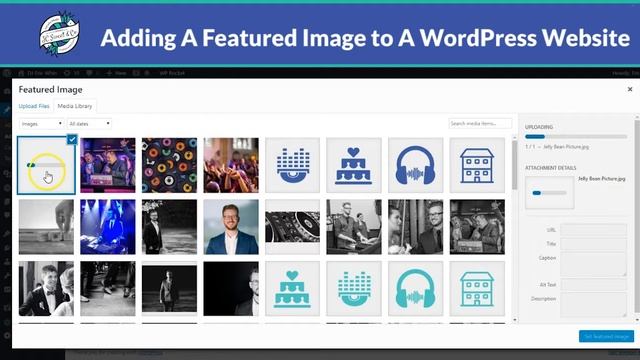This screenshot has width=640, height=360.
Task: Select the blue-lit DJ performing photo
Action: click(108, 227)
